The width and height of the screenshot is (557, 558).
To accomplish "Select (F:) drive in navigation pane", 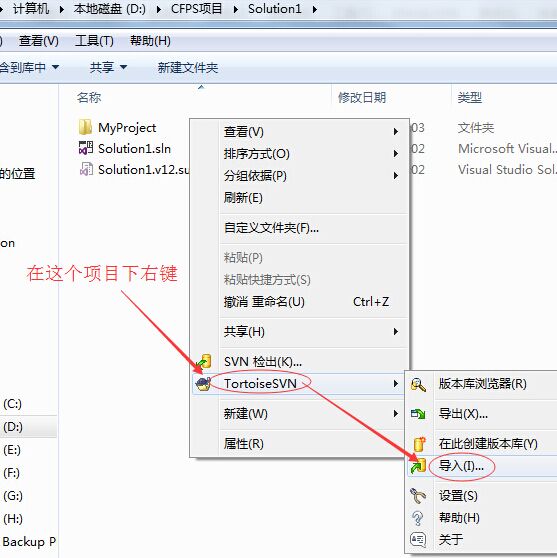I will tap(11, 473).
